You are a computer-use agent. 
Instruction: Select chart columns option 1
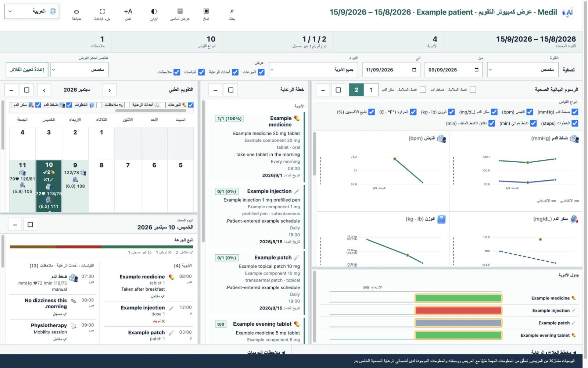(371, 90)
